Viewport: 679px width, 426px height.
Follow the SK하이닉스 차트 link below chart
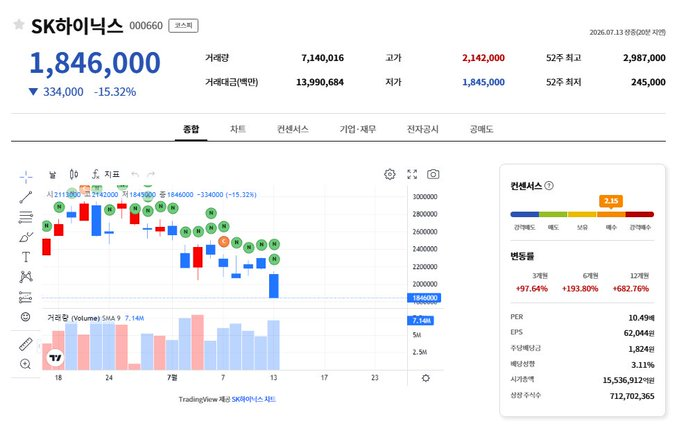click(253, 399)
